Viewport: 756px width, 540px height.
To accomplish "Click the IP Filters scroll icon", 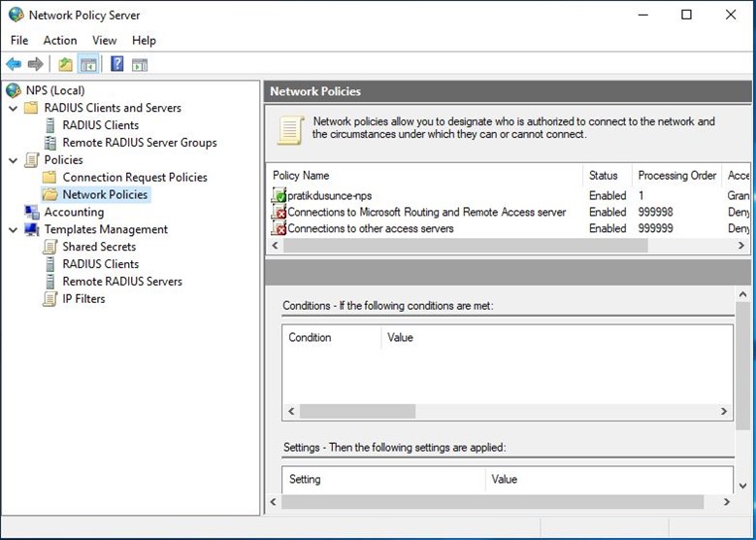I will pyautogui.click(x=49, y=299).
